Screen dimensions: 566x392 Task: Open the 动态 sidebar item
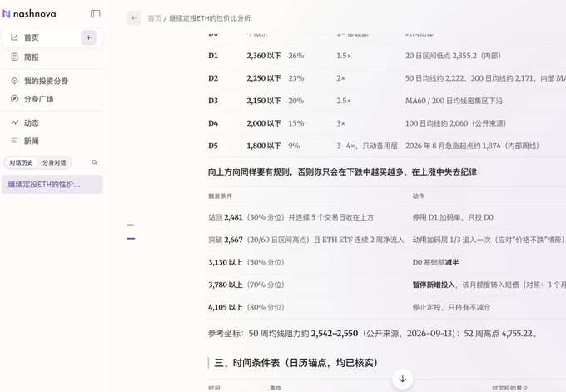click(x=52, y=122)
